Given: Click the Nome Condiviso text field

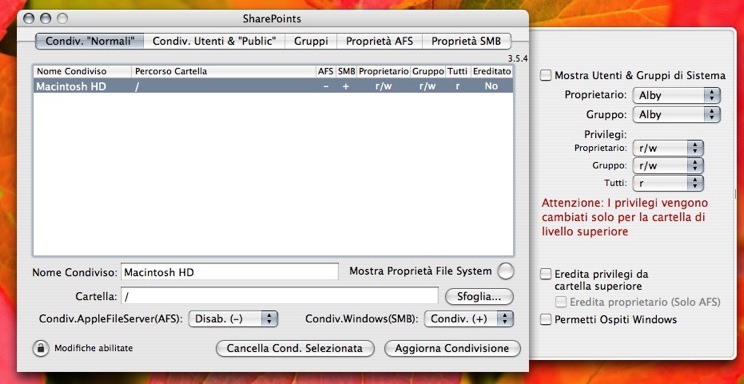Looking at the screenshot, I should coord(230,272).
